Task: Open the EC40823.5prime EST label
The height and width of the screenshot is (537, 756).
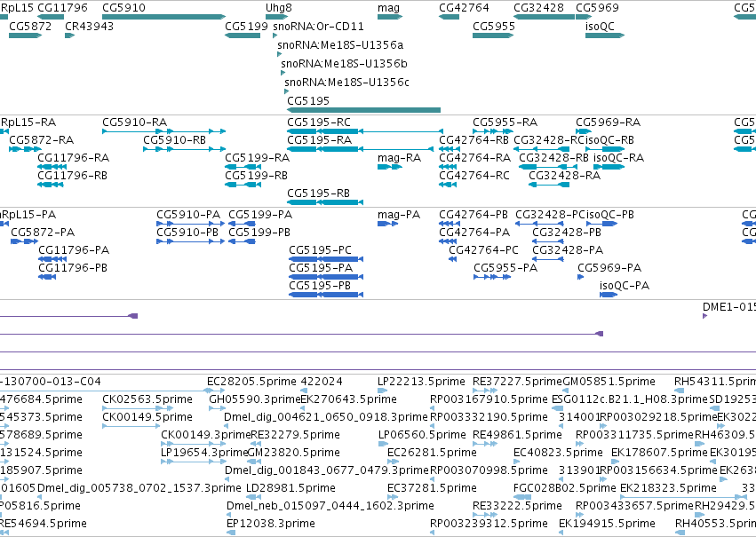Action: click(x=558, y=454)
